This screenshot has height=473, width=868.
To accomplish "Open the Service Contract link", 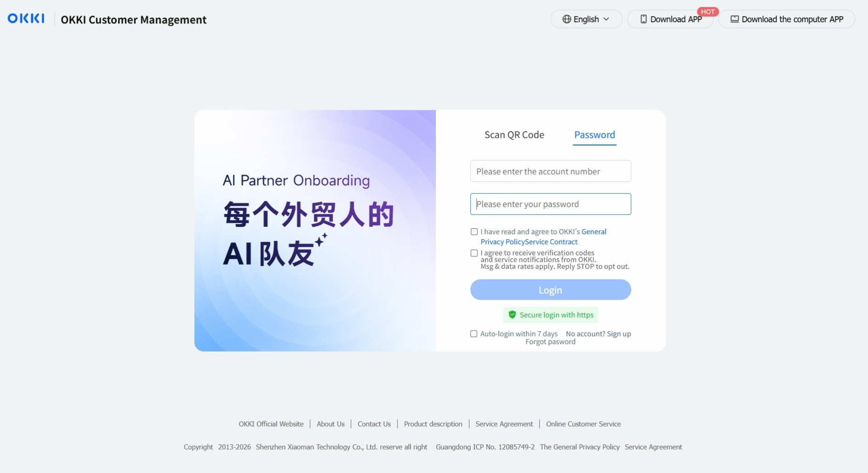I will click(x=551, y=242).
